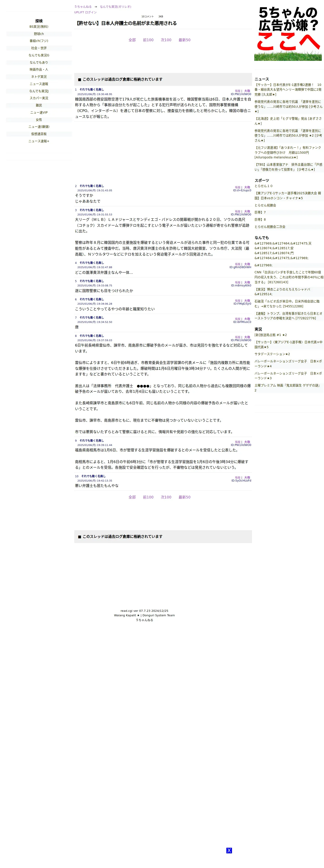
Task: Open the 【サッカー】日本代表がE-1選手権2連勝 news item
Action: click(x=288, y=90)
